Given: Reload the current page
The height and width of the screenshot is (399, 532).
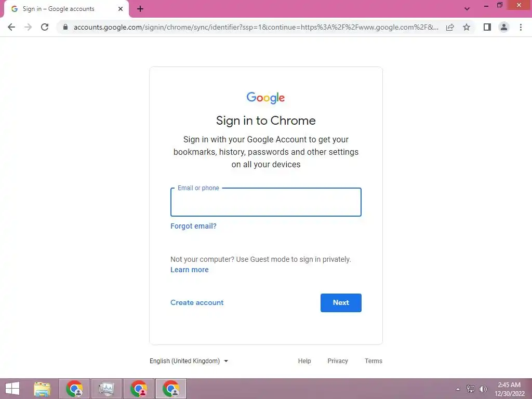Looking at the screenshot, I should point(45,27).
